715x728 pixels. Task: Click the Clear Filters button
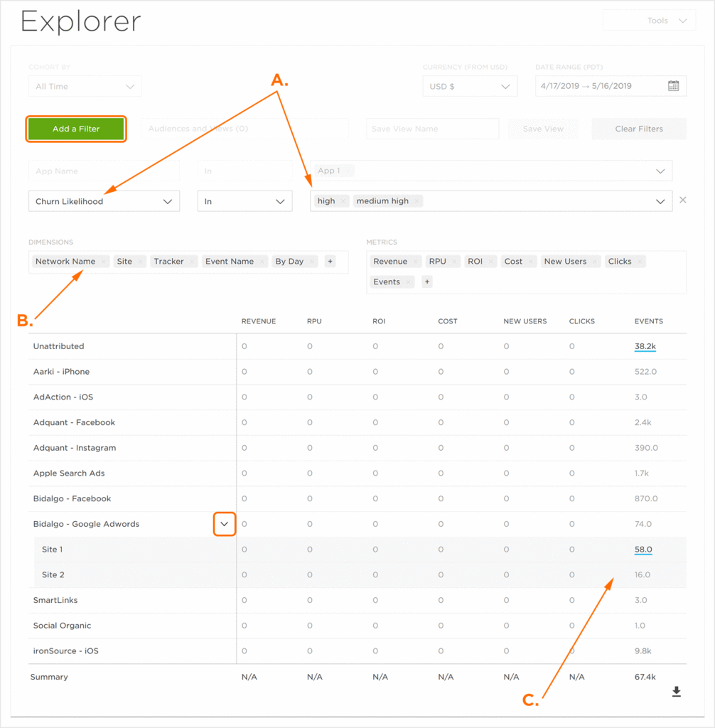pyautogui.click(x=639, y=129)
